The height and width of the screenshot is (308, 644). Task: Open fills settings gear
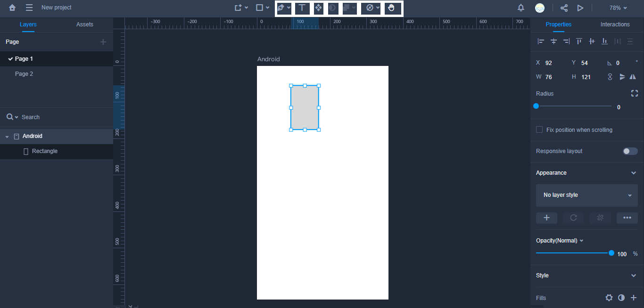pos(609,298)
